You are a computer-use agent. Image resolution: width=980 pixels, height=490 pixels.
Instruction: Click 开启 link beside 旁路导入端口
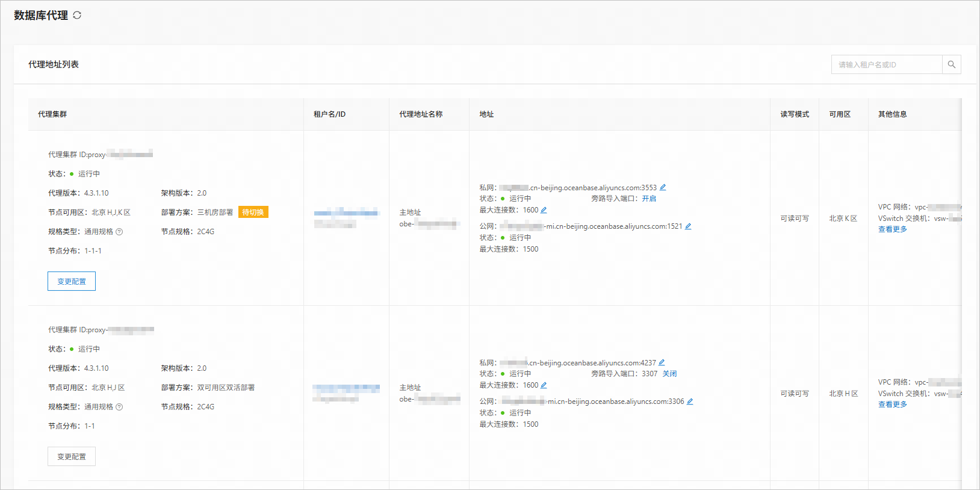tap(649, 199)
